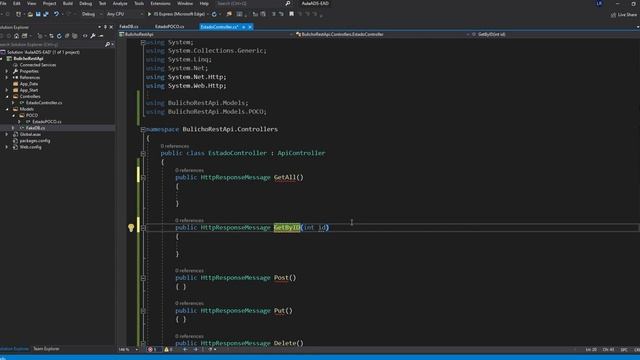Toggle auto-hide pin on Solution Explorer

pos(105,27)
